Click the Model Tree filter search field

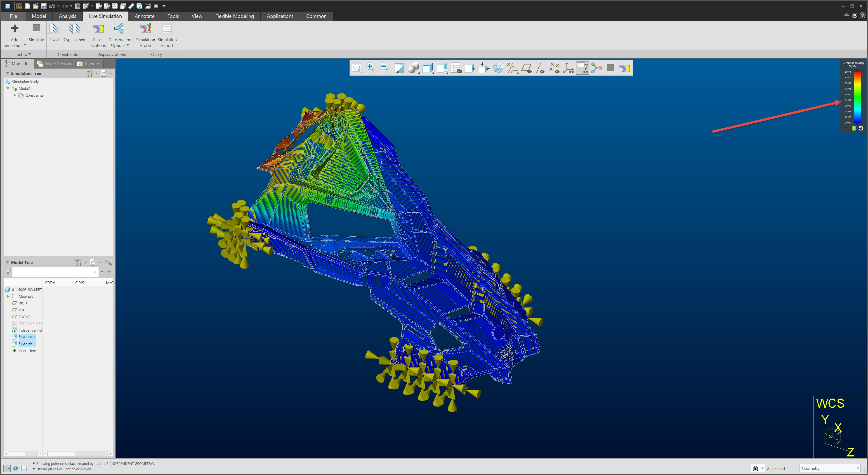tap(53, 272)
